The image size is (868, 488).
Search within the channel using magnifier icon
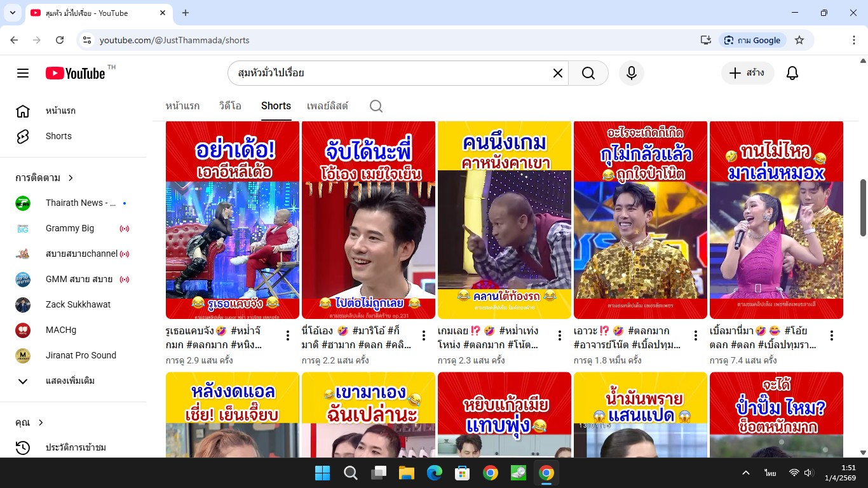376,106
